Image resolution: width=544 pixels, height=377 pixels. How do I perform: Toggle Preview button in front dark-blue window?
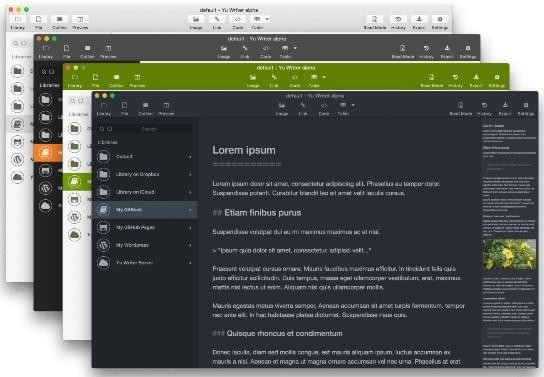click(166, 105)
